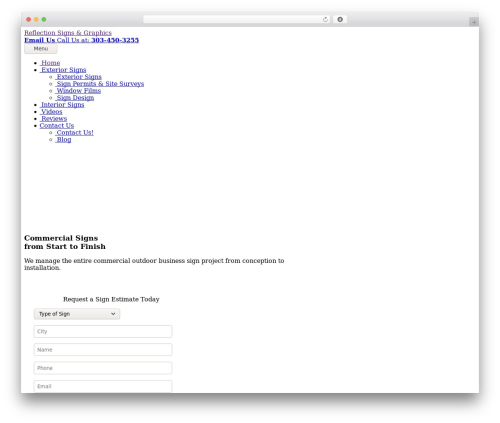
Task: Open the Blog submenu link
Action: [64, 140]
